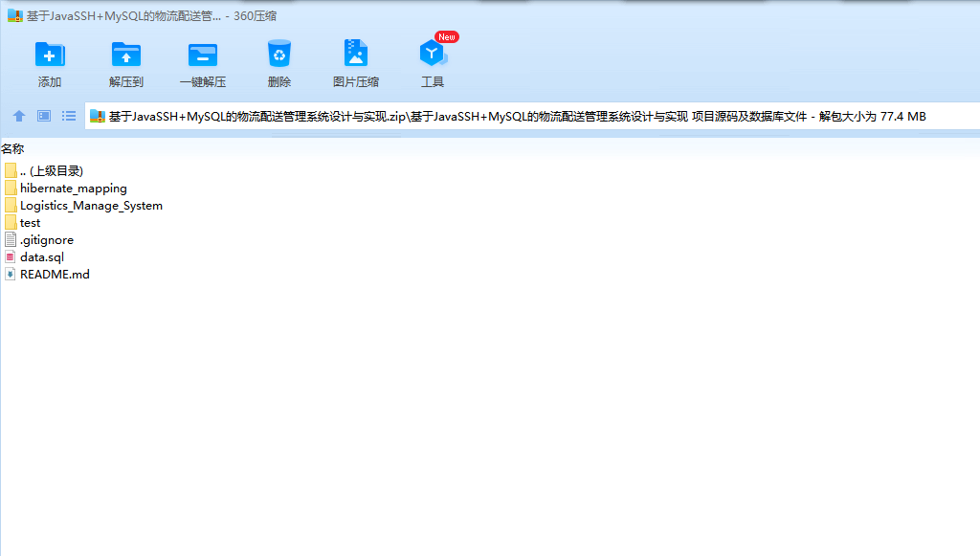The width and height of the screenshot is (980, 556).
Task: Click the Logistics_Manage_System folder icon
Action: 11,205
